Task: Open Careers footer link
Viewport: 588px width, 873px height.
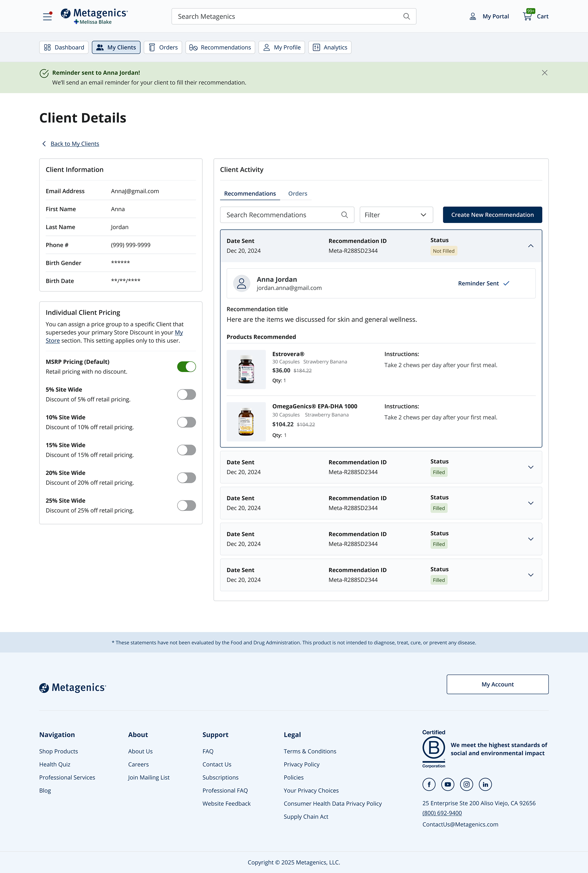Action: [138, 764]
